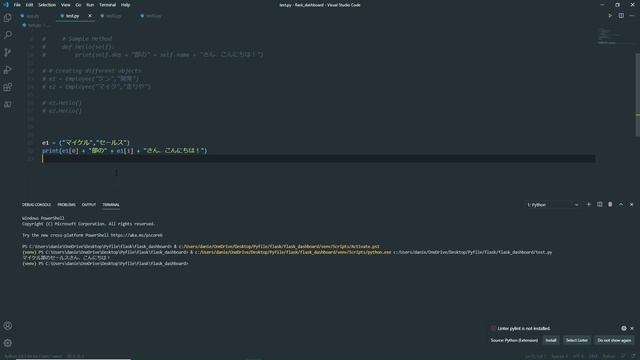Click the 'Windows PowerShell' terminal line
Viewport: 640px width, 360px height.
point(43,218)
